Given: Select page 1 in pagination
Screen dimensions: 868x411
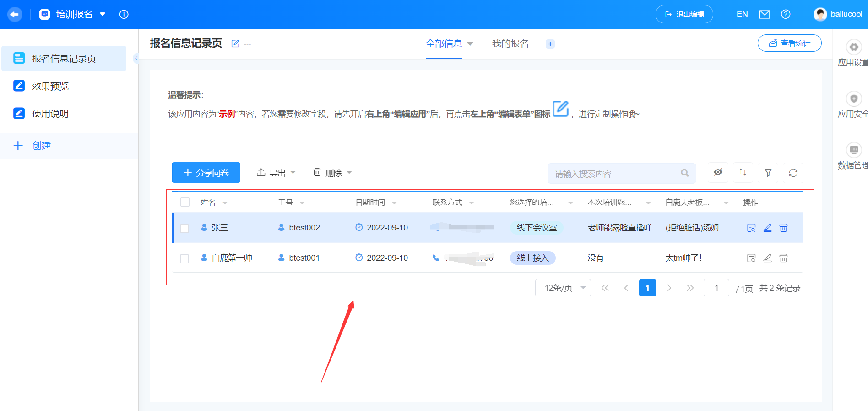Looking at the screenshot, I should pyautogui.click(x=647, y=288).
